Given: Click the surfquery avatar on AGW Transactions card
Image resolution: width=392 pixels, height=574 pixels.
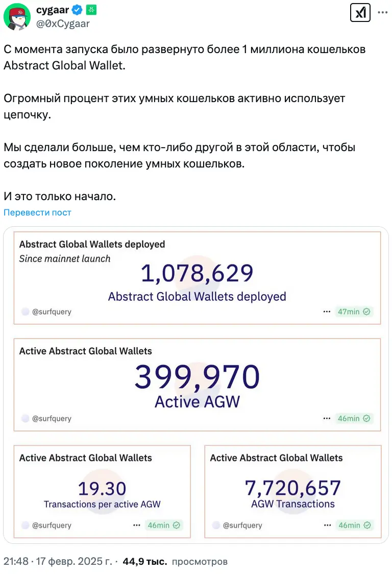Looking at the screenshot, I should click(x=216, y=525).
